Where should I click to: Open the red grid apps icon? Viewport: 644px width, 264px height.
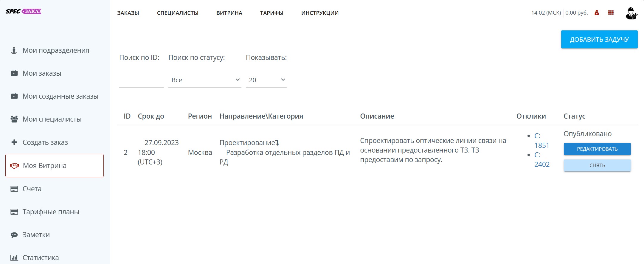pos(611,13)
